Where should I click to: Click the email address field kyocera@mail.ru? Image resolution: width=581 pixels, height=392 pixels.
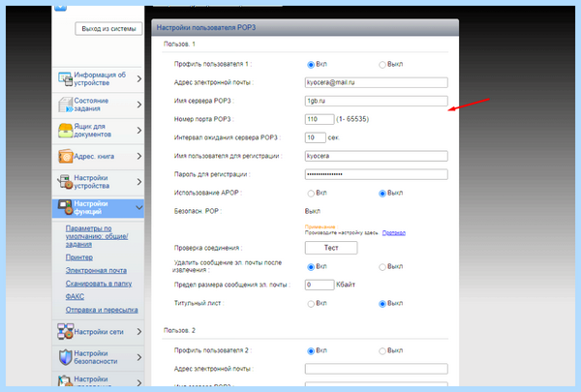(376, 82)
